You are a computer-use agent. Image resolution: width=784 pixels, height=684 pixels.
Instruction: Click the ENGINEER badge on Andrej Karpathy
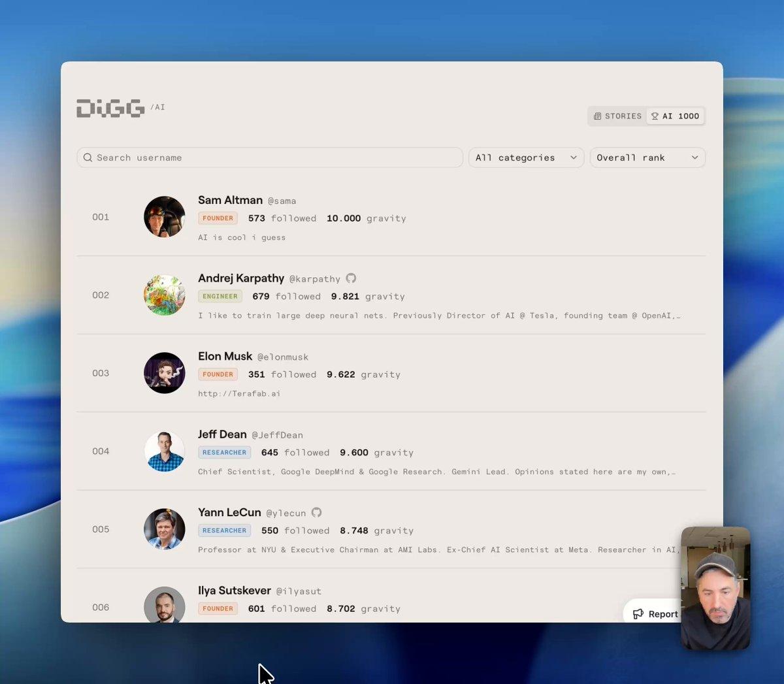click(x=220, y=296)
